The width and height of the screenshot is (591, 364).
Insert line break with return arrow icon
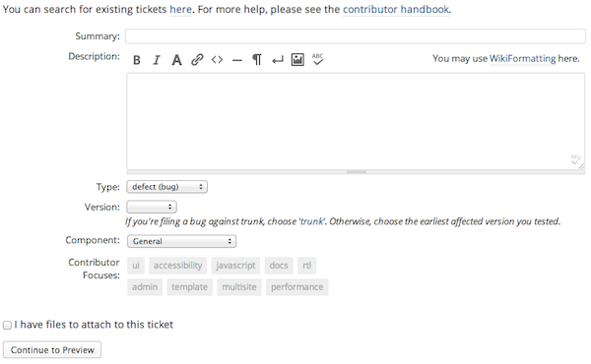[278, 60]
